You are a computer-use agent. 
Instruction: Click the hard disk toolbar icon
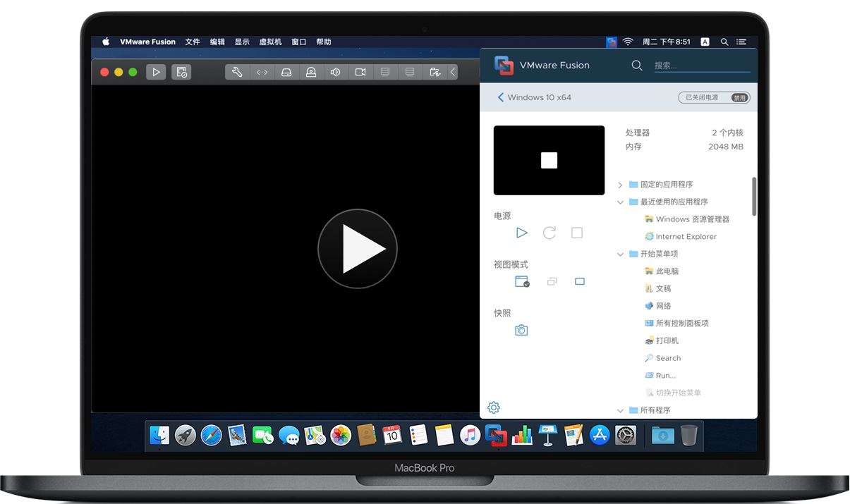[286, 72]
